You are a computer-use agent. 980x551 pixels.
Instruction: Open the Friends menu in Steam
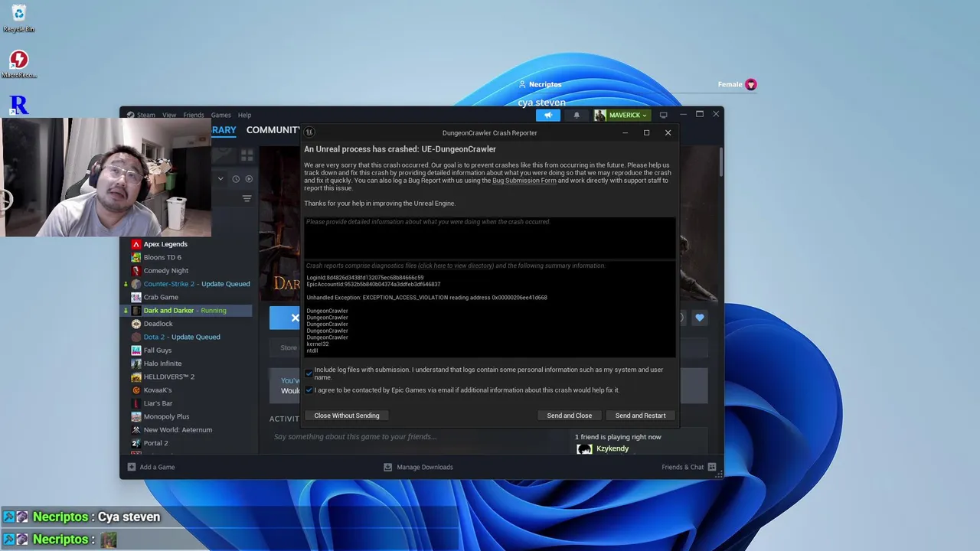tap(194, 115)
